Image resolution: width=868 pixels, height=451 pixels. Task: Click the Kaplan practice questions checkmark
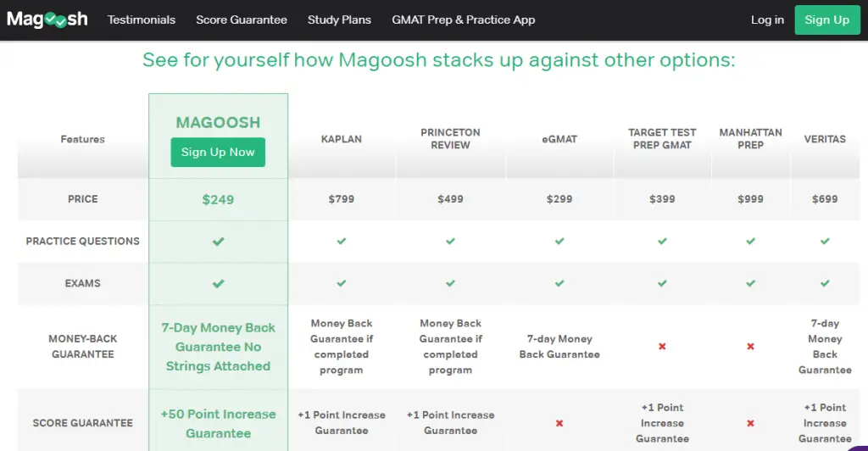coord(342,242)
